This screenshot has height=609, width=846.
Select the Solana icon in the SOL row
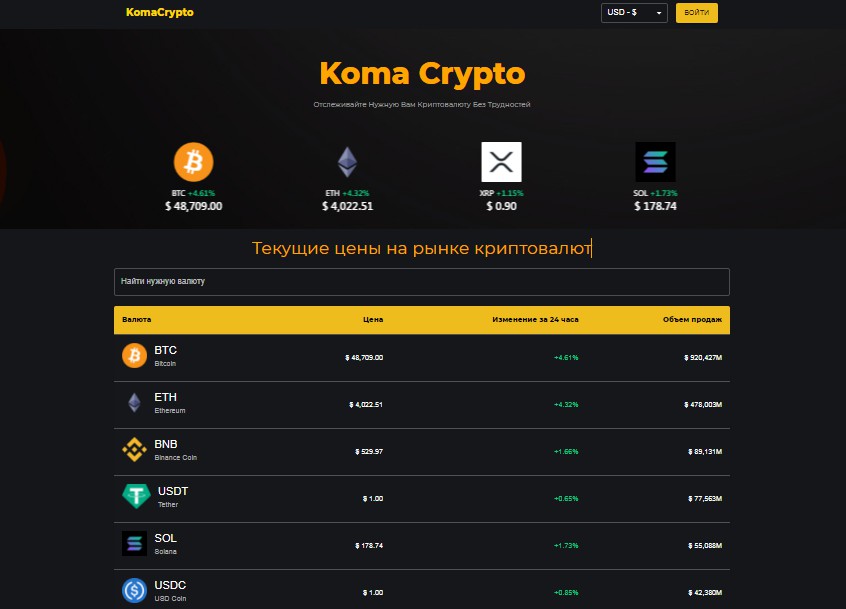point(134,543)
